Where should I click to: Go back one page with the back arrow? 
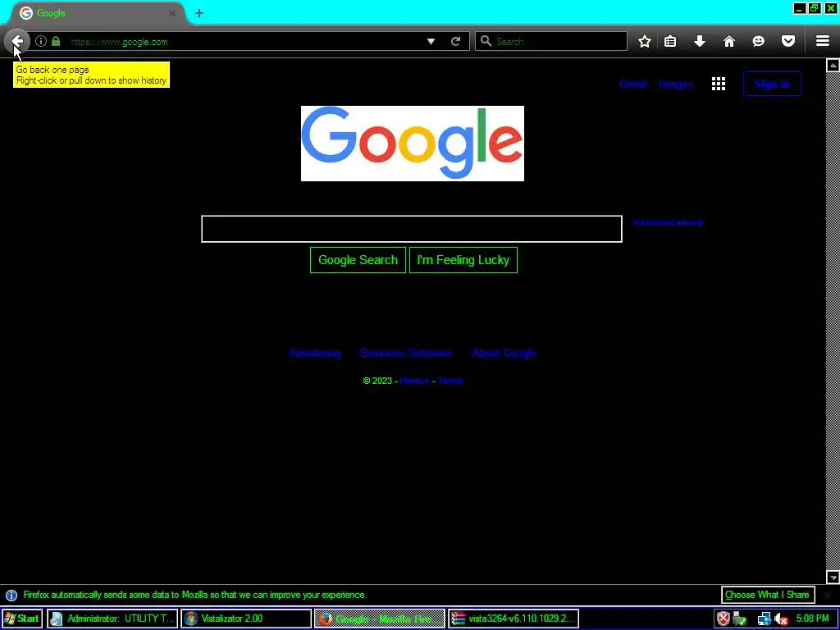click(17, 41)
